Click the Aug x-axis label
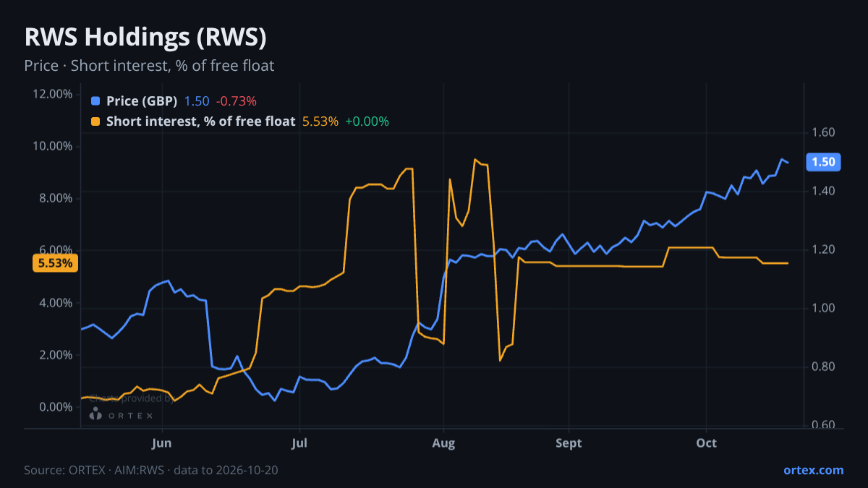This screenshot has height=488, width=868. (443, 443)
